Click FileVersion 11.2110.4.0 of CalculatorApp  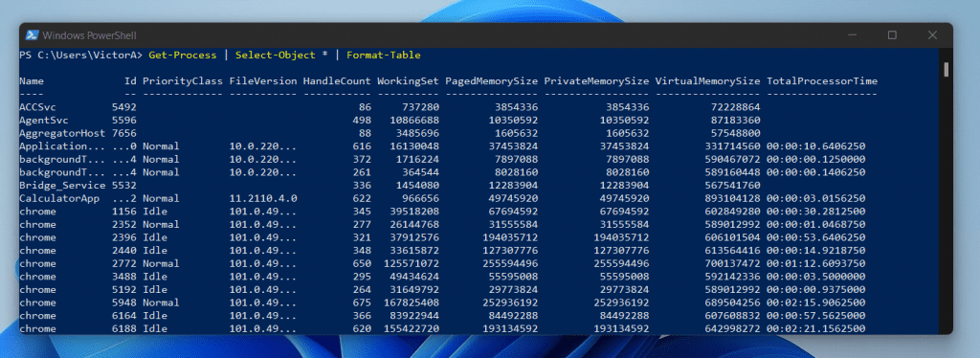262,198
